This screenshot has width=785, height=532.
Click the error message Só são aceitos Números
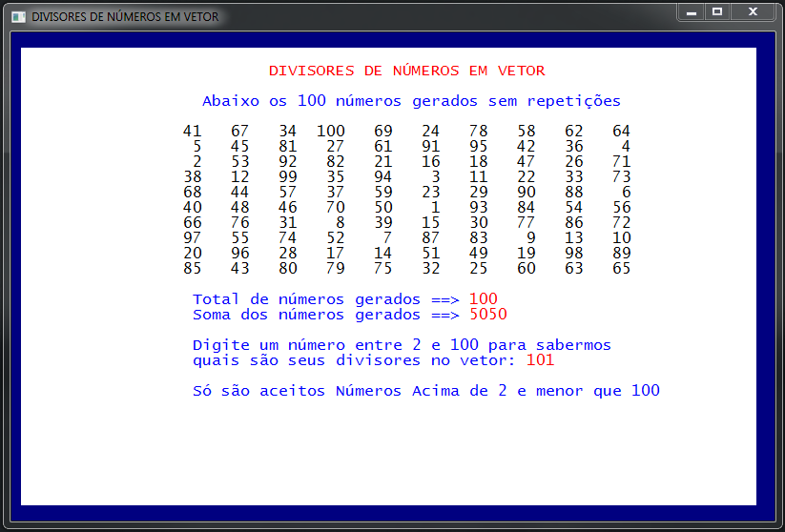pos(426,391)
